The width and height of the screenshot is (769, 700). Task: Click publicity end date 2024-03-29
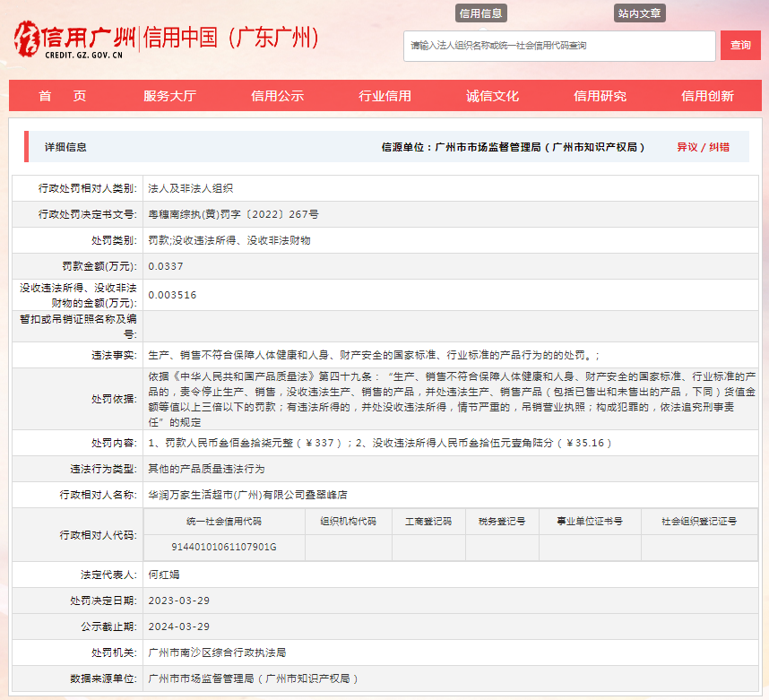(x=179, y=627)
